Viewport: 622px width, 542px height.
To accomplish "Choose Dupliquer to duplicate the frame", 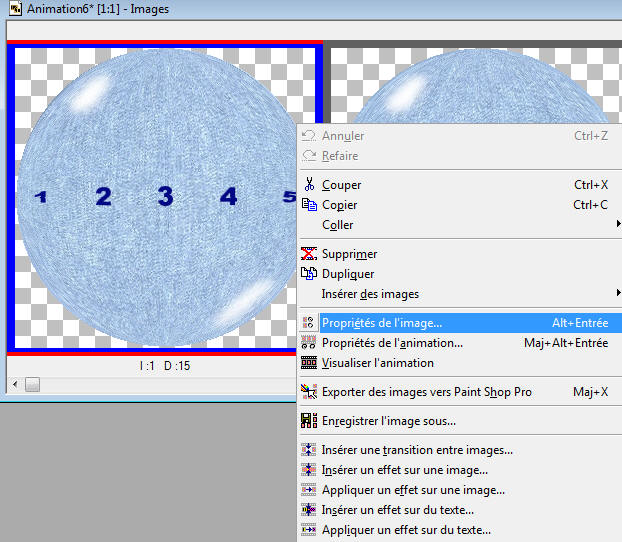I will tap(459, 273).
